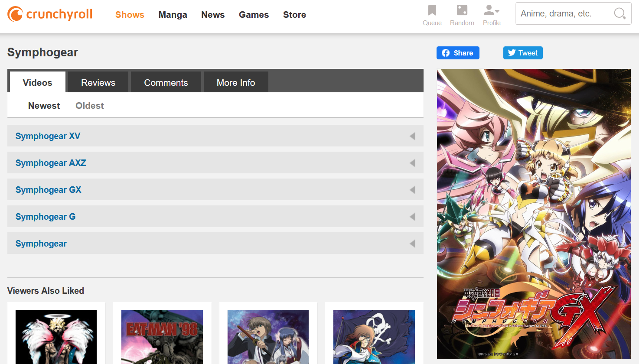Click the Random dice icon
This screenshot has width=639, height=364.
[462, 10]
